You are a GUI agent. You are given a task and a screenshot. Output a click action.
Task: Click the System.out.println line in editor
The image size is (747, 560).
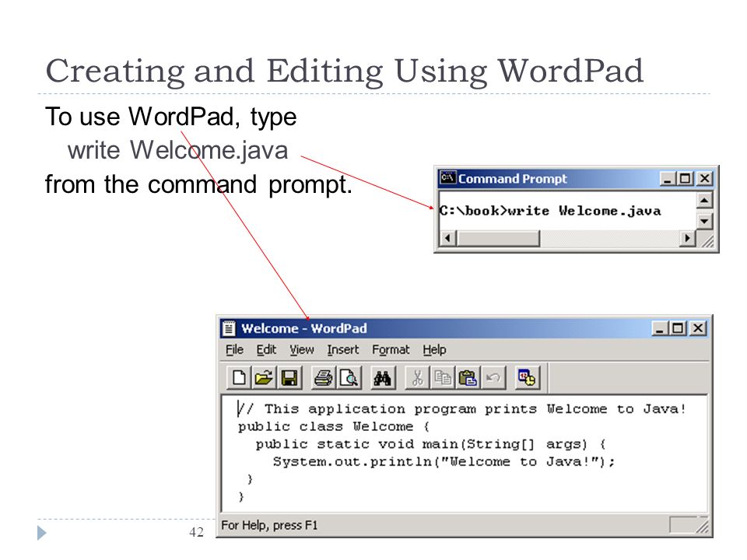[x=444, y=462]
